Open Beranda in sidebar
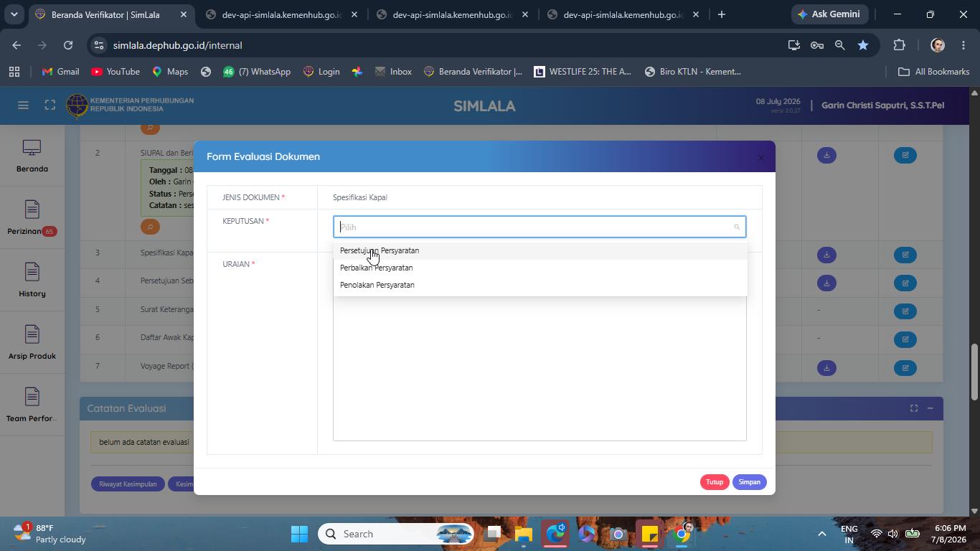Image resolution: width=980 pixels, height=551 pixels. pyautogui.click(x=32, y=156)
